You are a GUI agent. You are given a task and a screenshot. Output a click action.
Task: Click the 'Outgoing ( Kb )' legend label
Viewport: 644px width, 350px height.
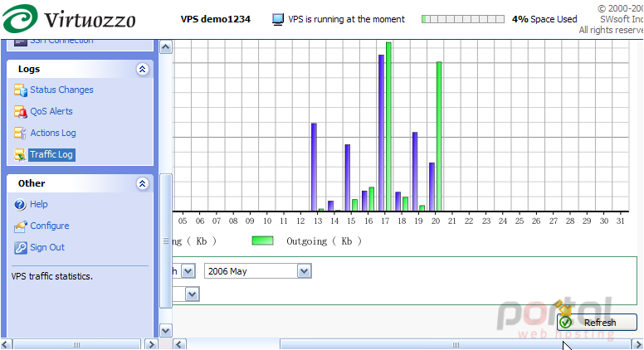[x=324, y=241]
